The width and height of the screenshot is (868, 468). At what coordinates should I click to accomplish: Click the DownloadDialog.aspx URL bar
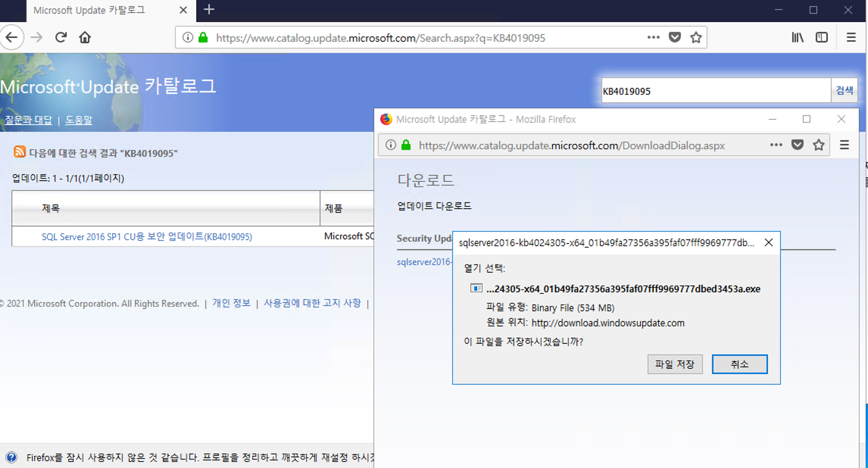point(604,145)
